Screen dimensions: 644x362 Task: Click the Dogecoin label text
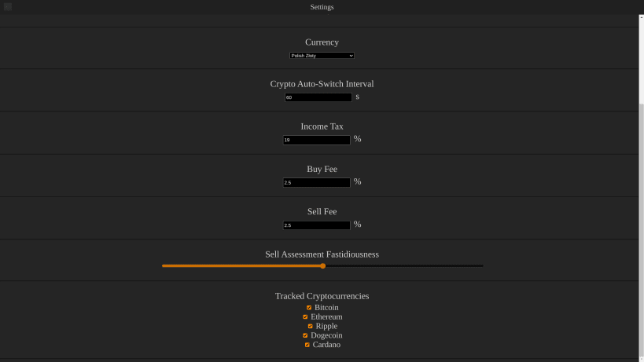[x=326, y=335]
